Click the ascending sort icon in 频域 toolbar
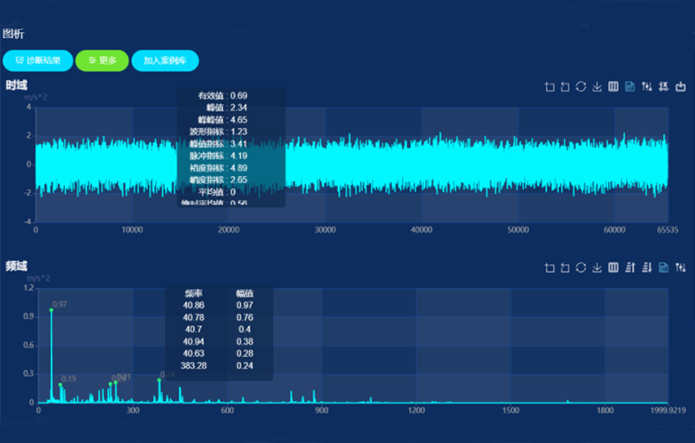The image size is (695, 443). [630, 268]
